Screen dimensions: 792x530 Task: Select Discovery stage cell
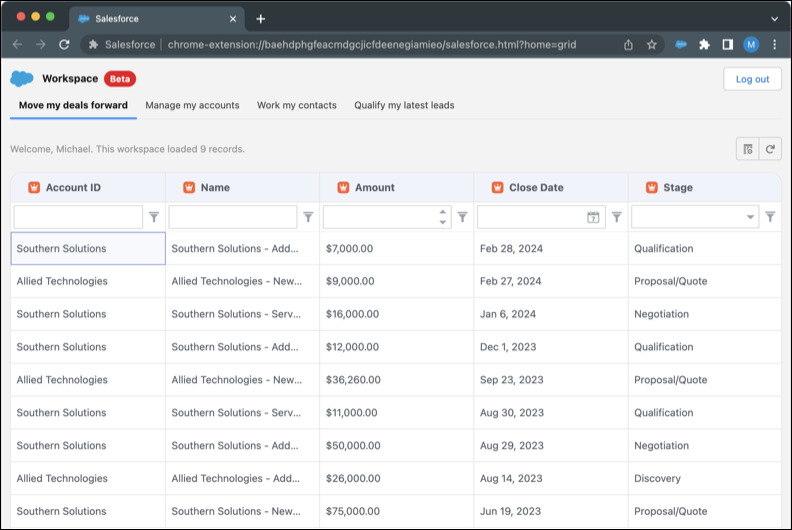click(x=705, y=478)
